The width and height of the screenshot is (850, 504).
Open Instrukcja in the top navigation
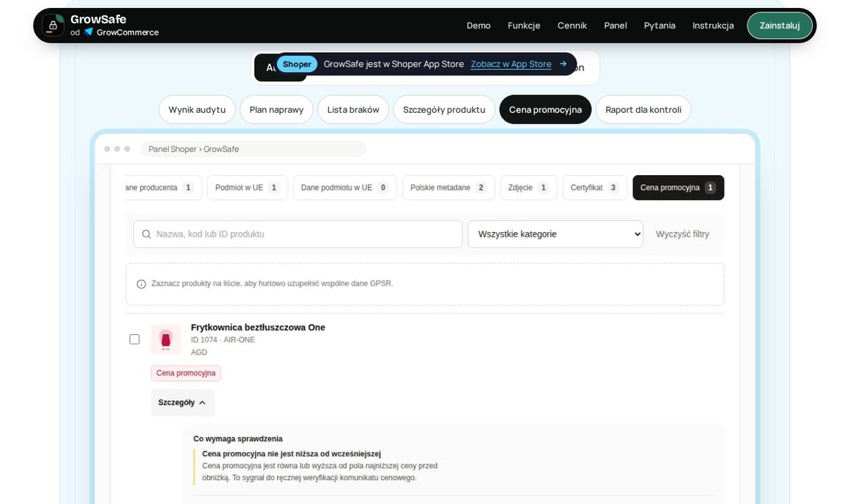713,26
